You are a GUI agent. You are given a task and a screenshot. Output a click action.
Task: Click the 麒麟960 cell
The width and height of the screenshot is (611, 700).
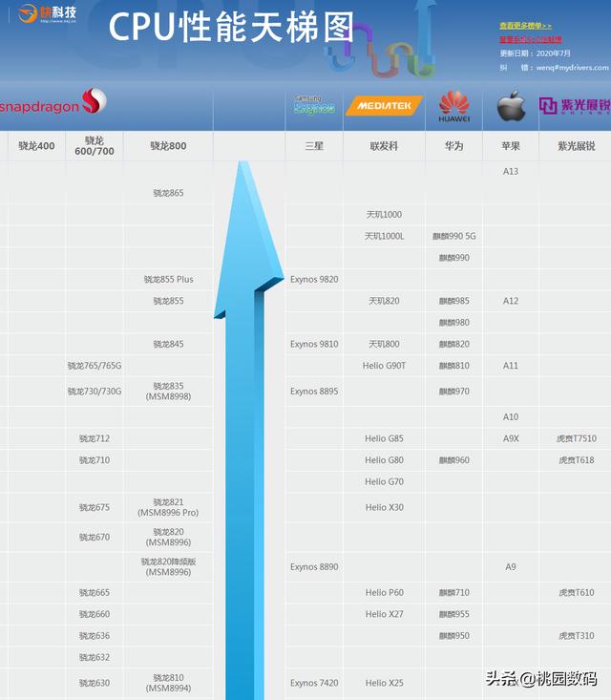point(453,460)
